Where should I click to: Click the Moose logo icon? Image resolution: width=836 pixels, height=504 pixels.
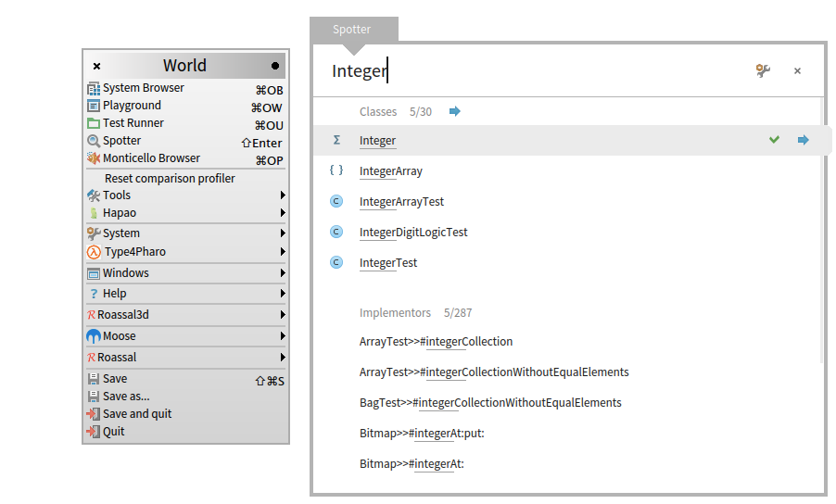94,336
